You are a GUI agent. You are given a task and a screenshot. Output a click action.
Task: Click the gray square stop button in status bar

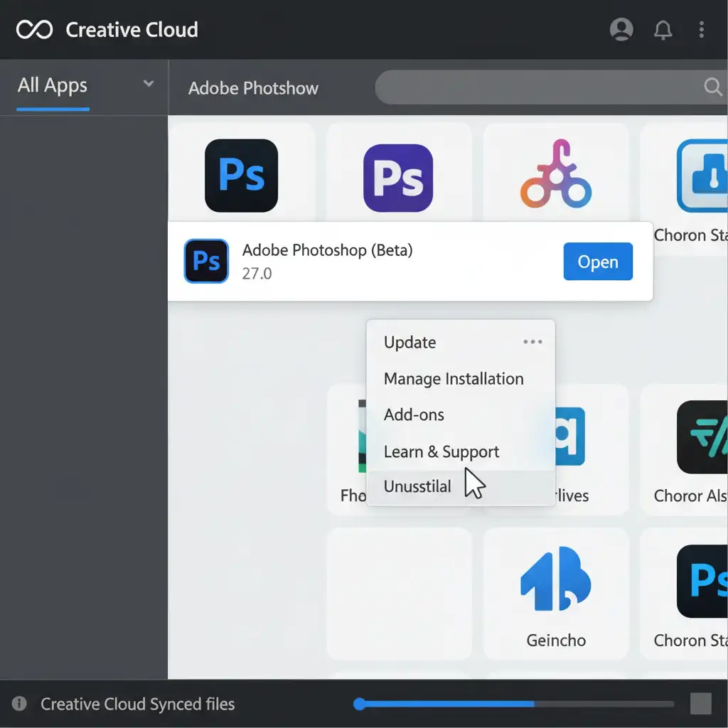[700, 704]
